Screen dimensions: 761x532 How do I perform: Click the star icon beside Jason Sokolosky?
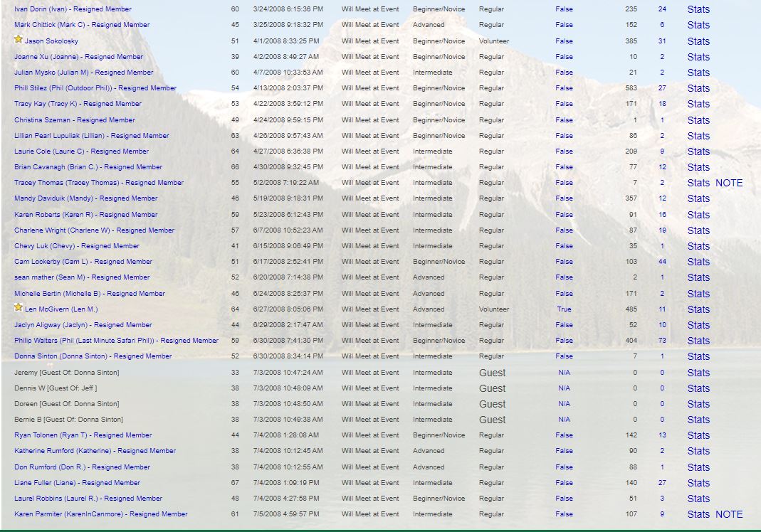[19, 40]
